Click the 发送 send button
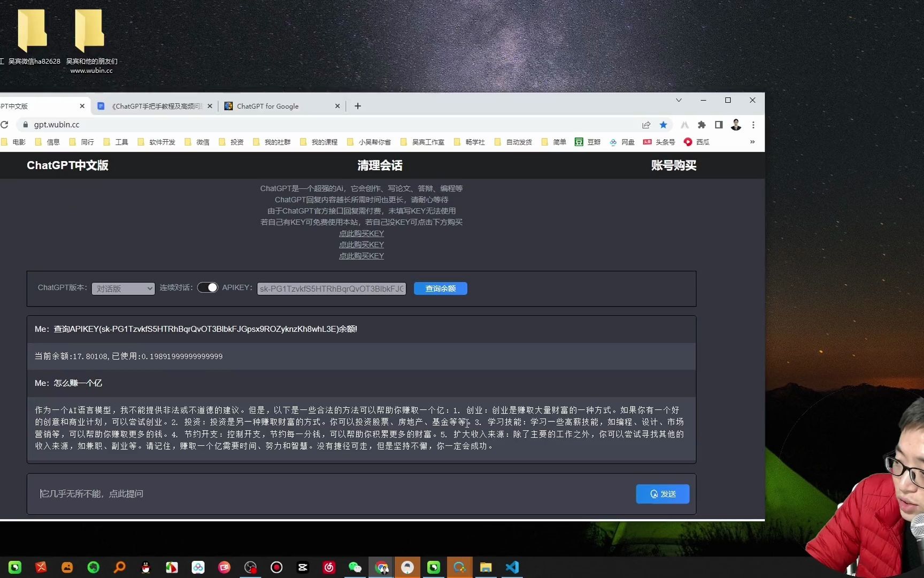The width and height of the screenshot is (924, 578). (663, 494)
